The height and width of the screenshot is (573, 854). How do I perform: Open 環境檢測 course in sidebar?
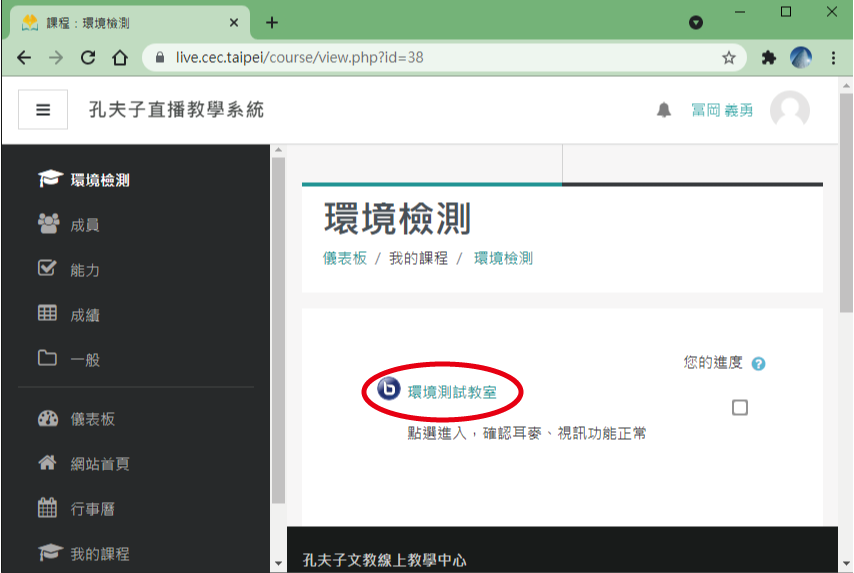(x=100, y=180)
